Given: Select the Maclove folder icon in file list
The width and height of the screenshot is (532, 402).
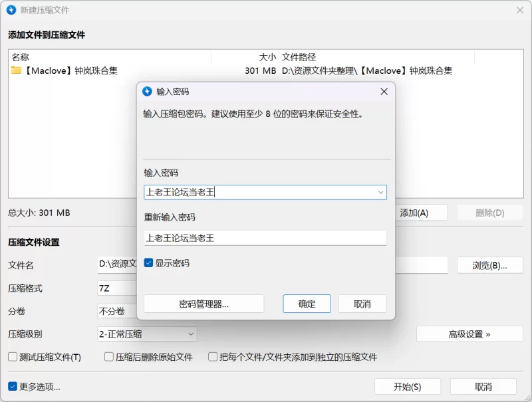Looking at the screenshot, I should click(x=17, y=70).
